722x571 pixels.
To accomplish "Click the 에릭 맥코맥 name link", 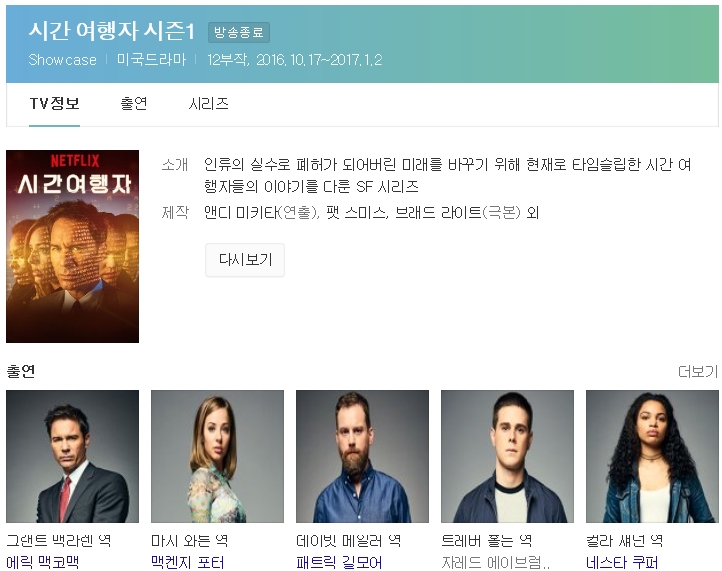I will 43,562.
